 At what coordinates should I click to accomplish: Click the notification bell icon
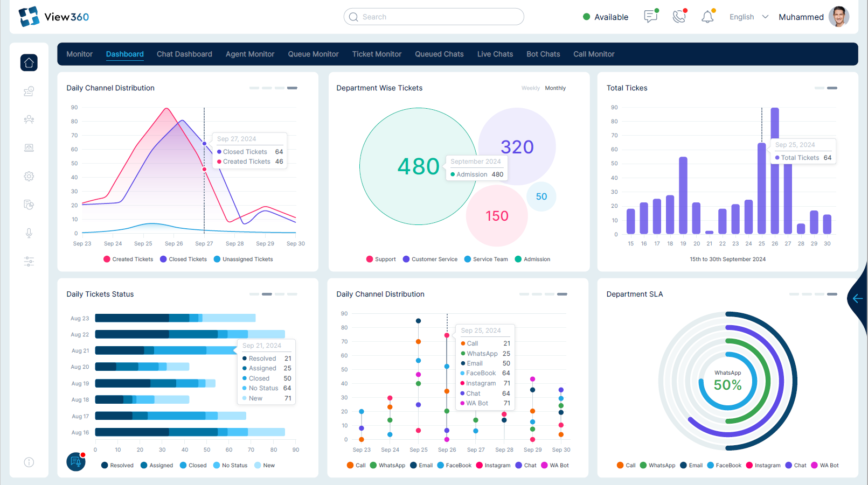708,17
